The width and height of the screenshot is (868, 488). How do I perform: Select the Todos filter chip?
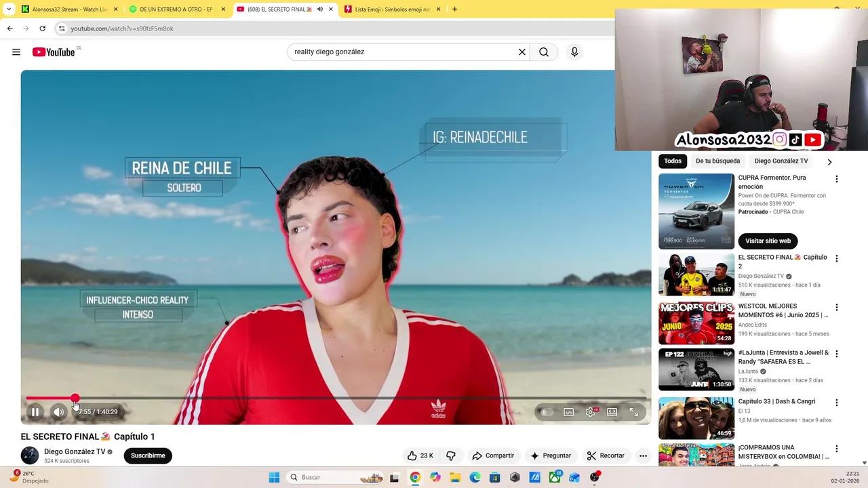(x=673, y=161)
